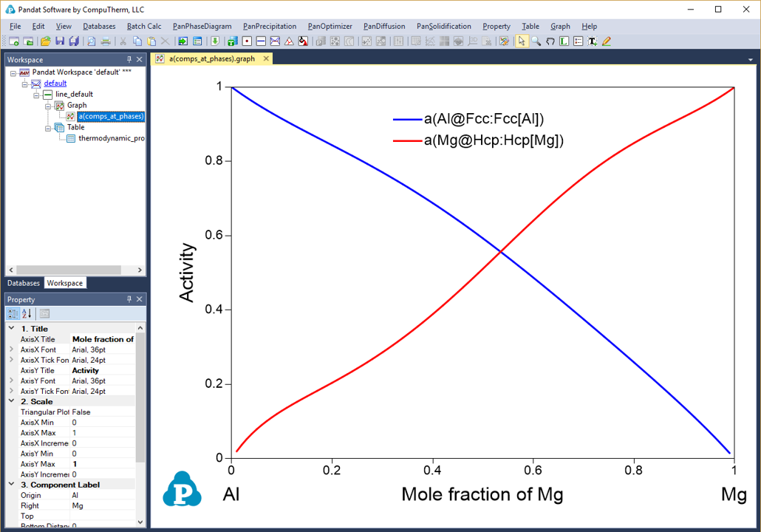The width and height of the screenshot is (761, 532).
Task: Click the point calculation icon with dot
Action: point(247,41)
